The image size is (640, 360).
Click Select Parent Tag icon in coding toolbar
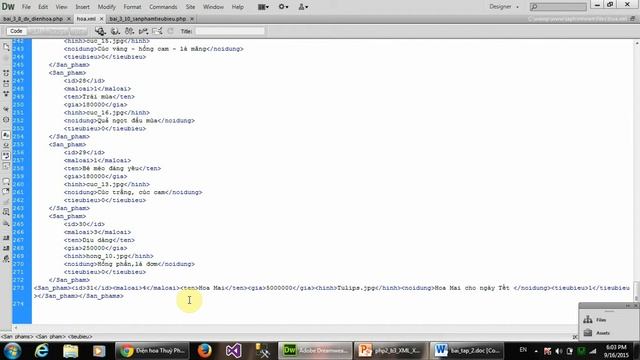pyautogui.click(x=6, y=109)
